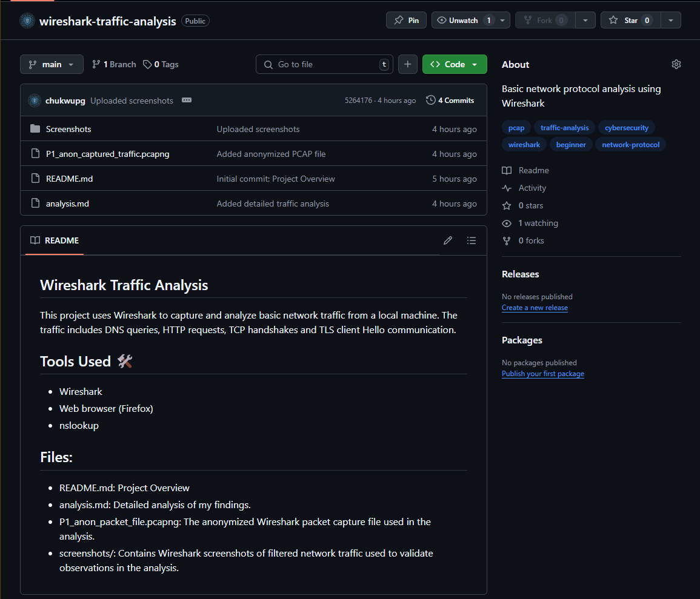Click the Readme book icon in About

coord(506,170)
